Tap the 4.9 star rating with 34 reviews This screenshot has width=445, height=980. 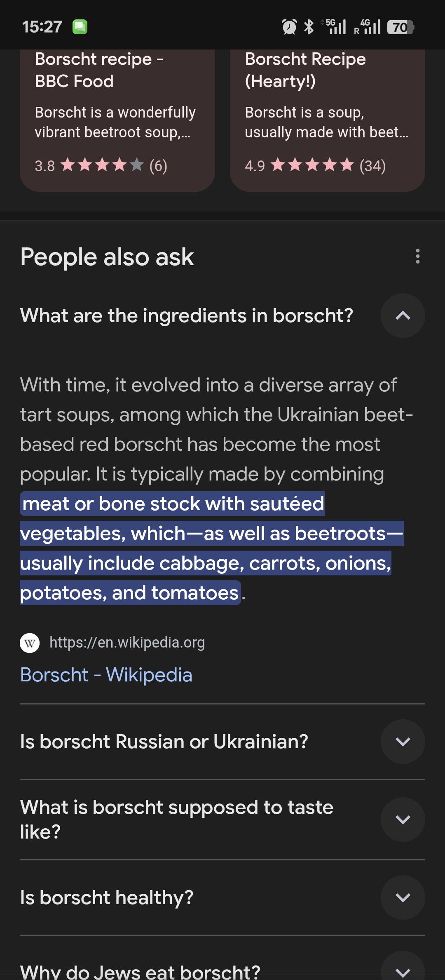click(315, 166)
